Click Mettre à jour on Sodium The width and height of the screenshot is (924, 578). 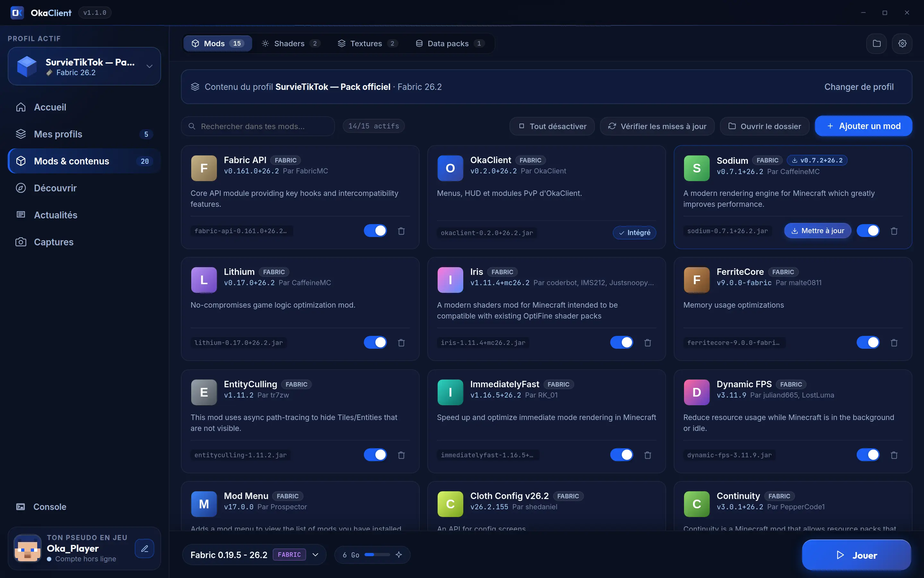pyautogui.click(x=817, y=231)
